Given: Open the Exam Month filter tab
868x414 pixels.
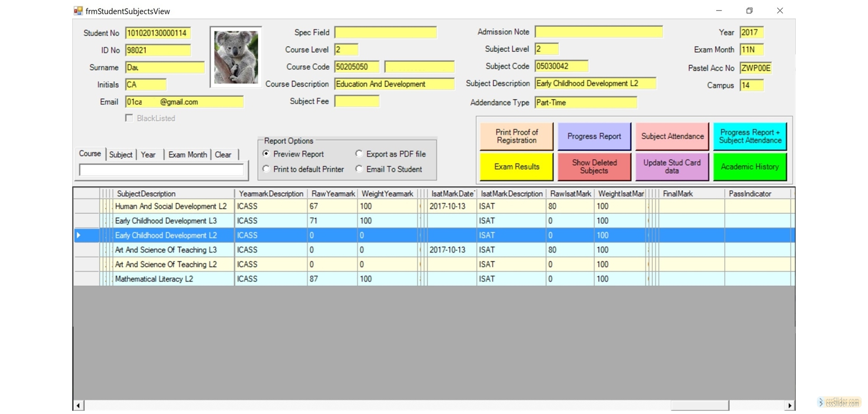Looking at the screenshot, I should (x=187, y=155).
